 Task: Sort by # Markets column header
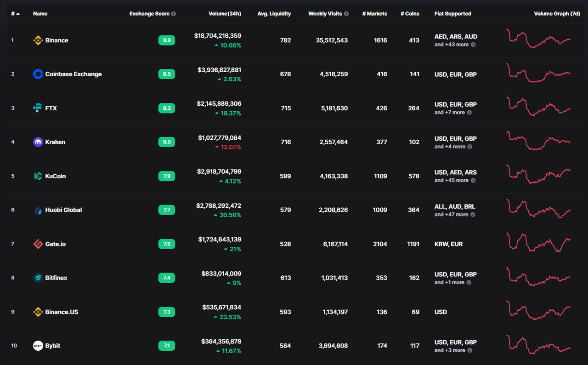[x=374, y=14]
